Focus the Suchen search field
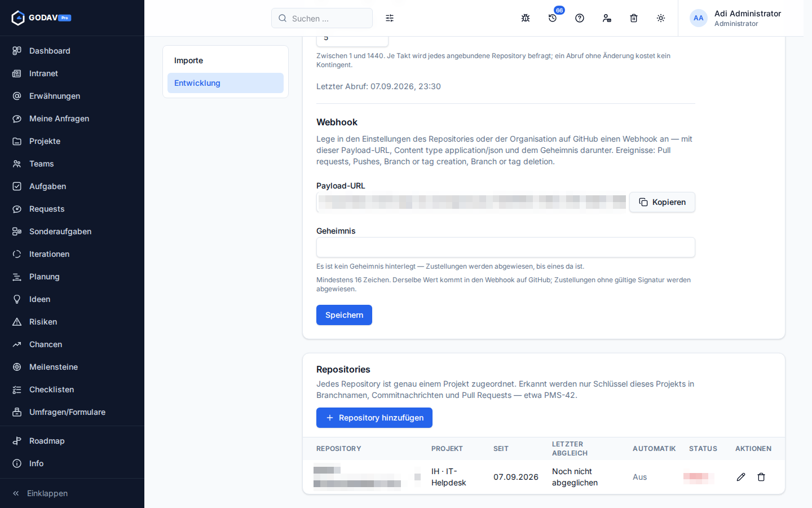Viewport: 812px width, 508px height. [x=322, y=18]
